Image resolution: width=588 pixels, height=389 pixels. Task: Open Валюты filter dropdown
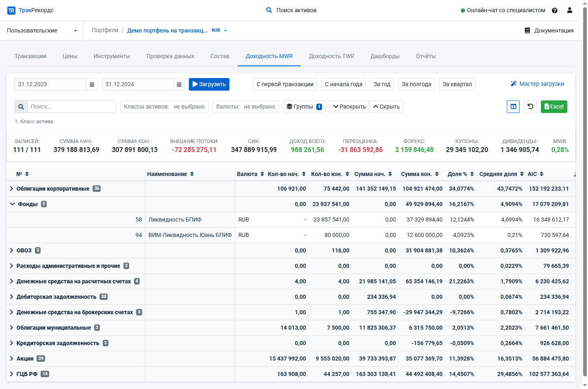(x=246, y=106)
